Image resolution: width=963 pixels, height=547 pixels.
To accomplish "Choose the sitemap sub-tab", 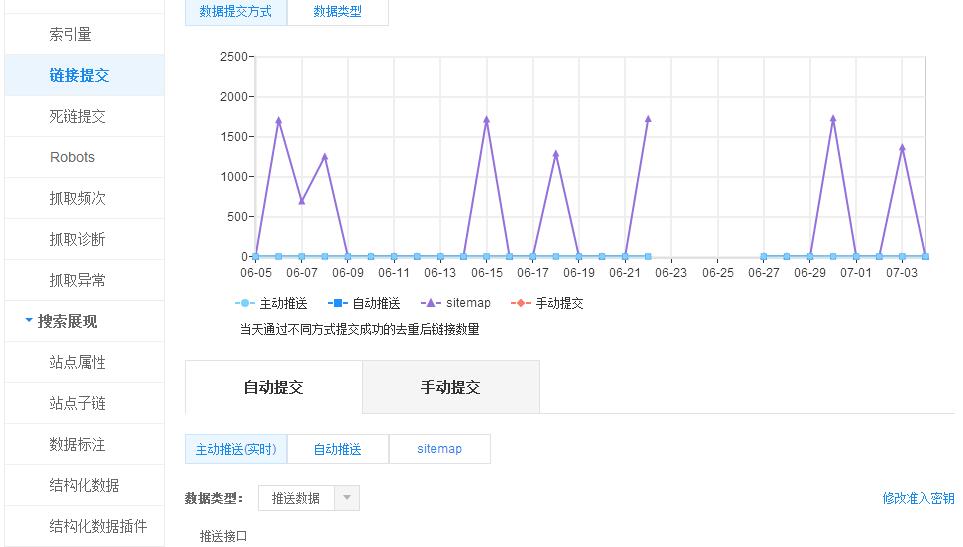I will tap(439, 449).
